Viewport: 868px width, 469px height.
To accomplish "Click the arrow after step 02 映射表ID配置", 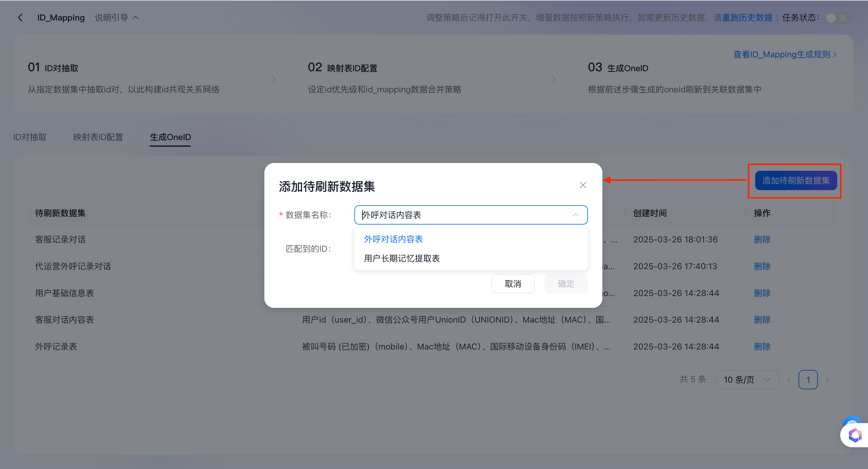I will point(554,79).
